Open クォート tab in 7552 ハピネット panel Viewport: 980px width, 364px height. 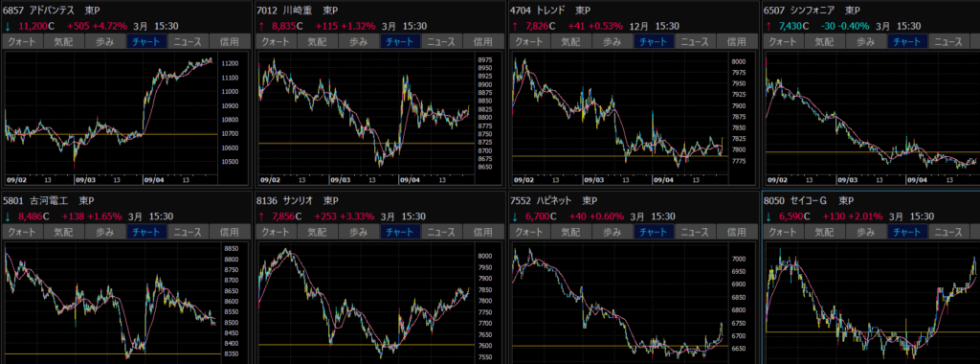[x=530, y=232]
